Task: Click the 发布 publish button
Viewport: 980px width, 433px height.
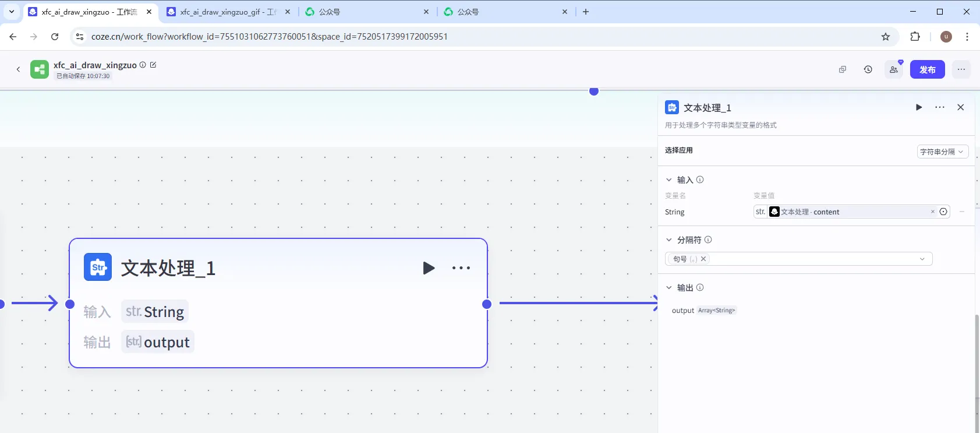Action: point(927,69)
